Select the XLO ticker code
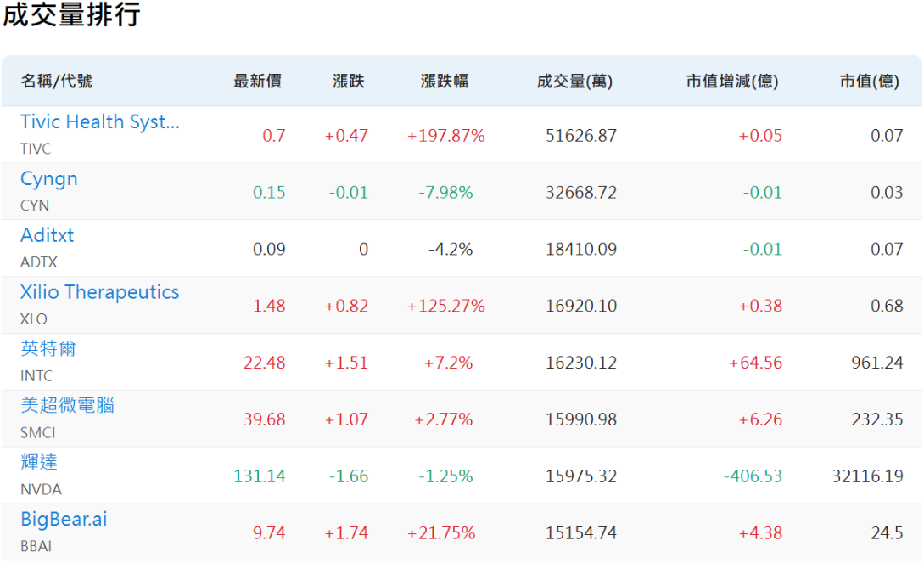The image size is (924, 563). pos(34,319)
